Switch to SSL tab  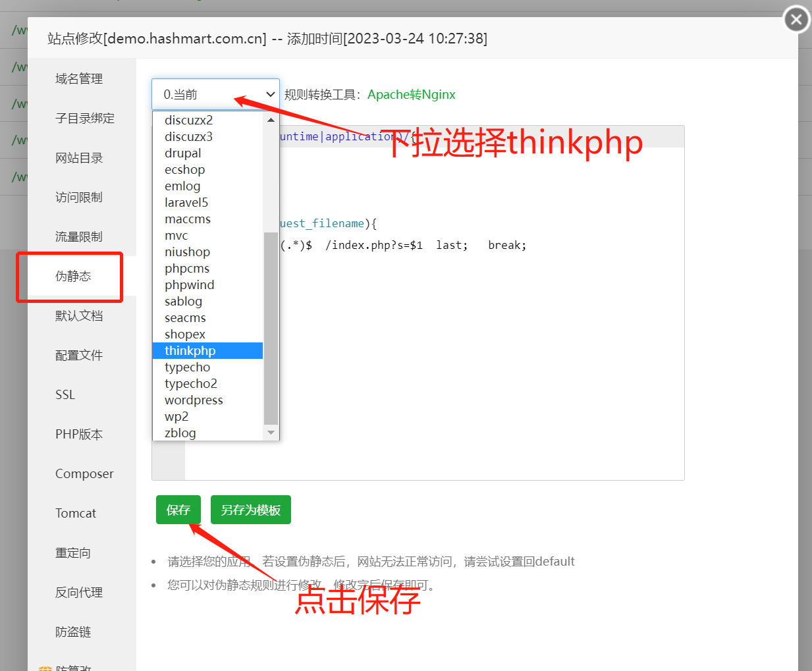point(82,394)
